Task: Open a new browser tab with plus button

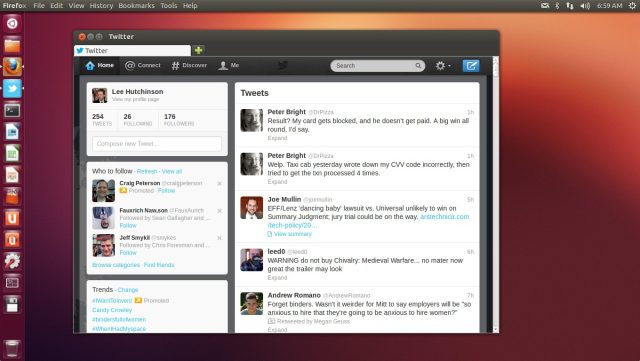Action: point(198,50)
